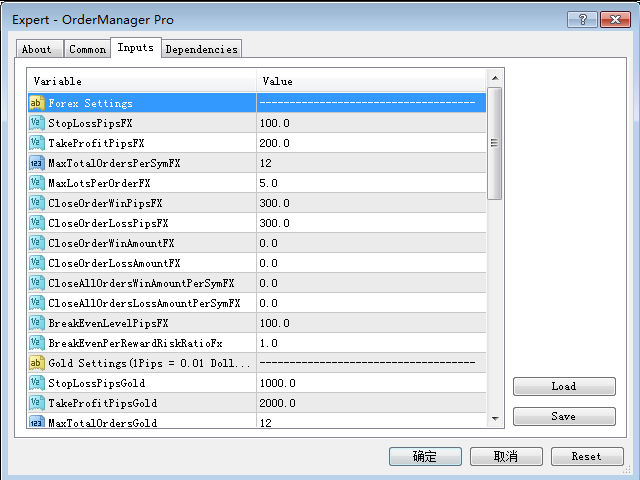
Task: Click the MaxTotalOrdersGold integer icon
Action: pyautogui.click(x=36, y=423)
